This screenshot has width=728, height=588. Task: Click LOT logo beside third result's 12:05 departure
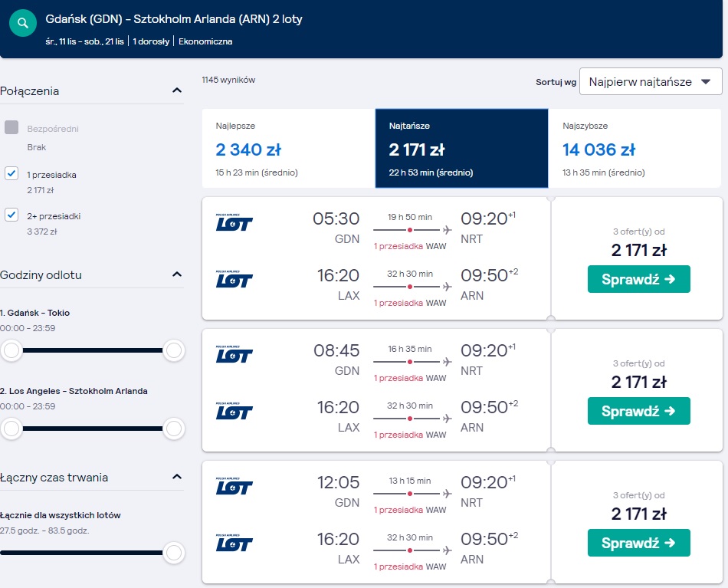tap(234, 486)
